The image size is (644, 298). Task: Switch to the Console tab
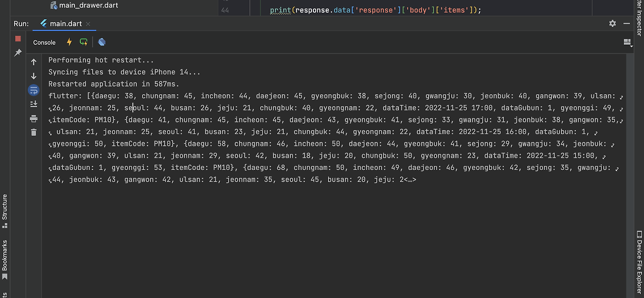[x=44, y=43]
